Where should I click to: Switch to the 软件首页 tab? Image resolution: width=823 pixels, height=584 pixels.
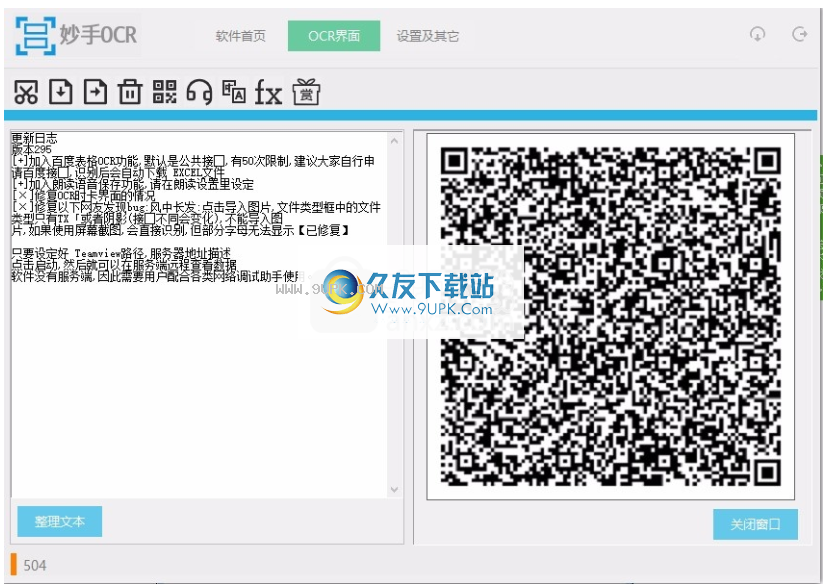[x=240, y=36]
